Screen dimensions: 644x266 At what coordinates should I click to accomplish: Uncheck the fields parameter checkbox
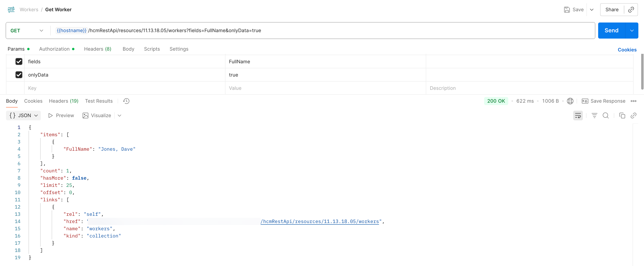click(19, 61)
